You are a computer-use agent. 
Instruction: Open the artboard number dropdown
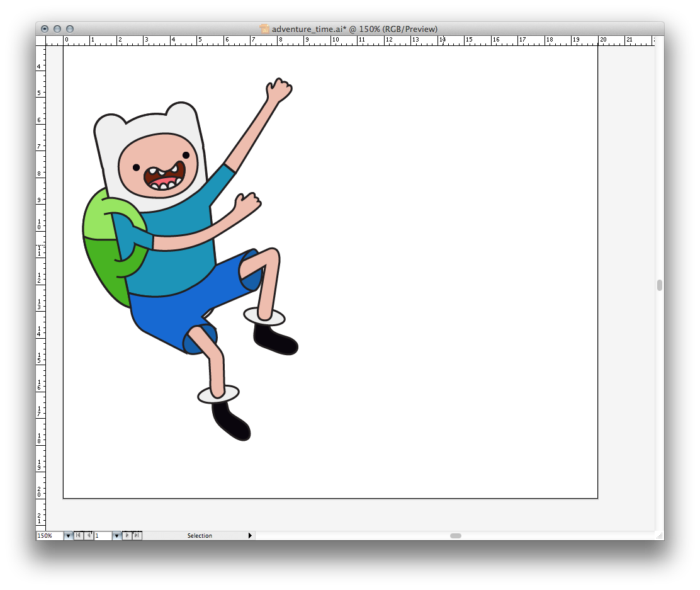click(116, 536)
